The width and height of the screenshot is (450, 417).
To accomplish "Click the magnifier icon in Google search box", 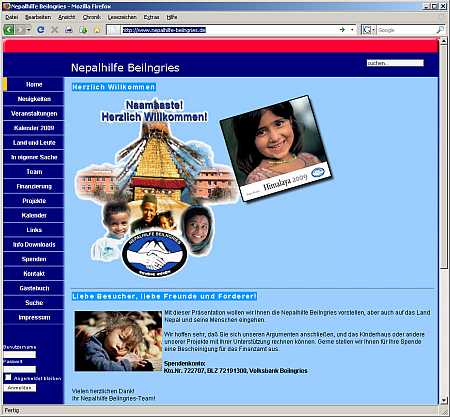I will [440, 30].
